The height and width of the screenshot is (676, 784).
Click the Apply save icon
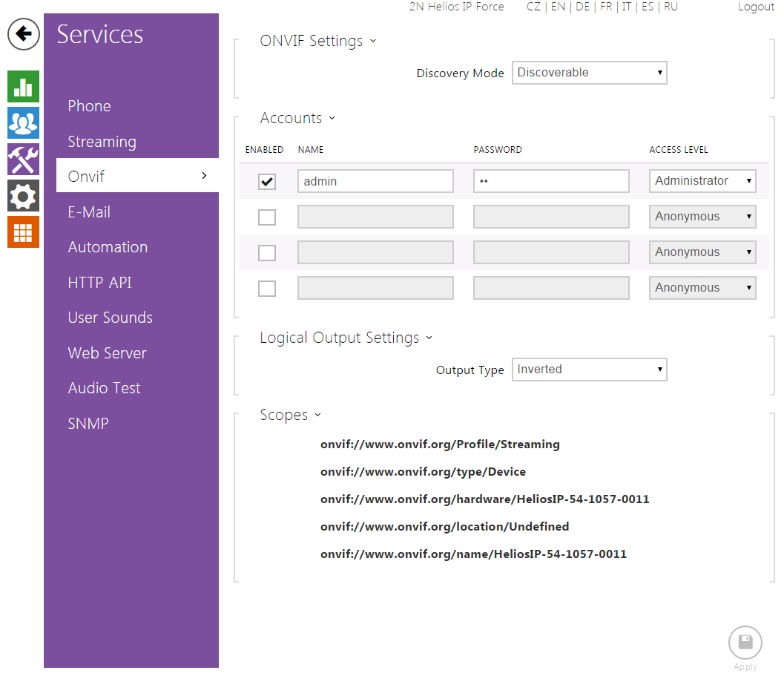[745, 643]
